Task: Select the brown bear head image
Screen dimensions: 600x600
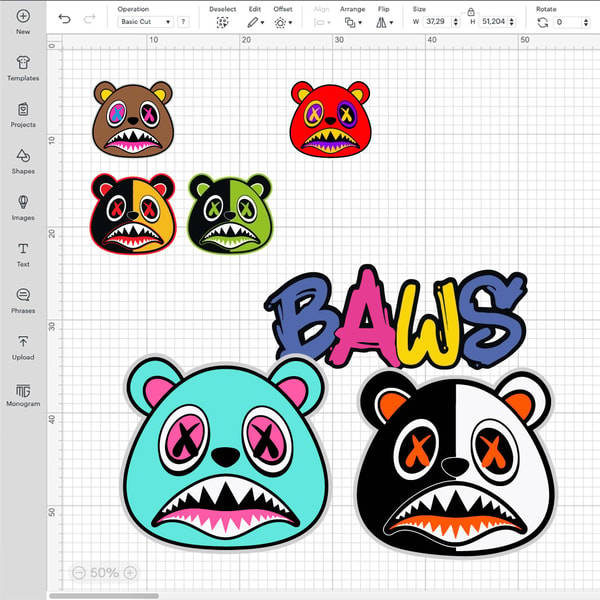Action: [x=133, y=119]
